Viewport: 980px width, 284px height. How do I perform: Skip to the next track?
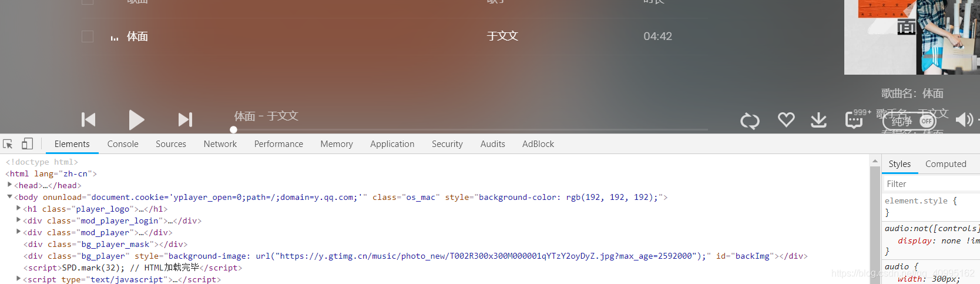coord(185,120)
